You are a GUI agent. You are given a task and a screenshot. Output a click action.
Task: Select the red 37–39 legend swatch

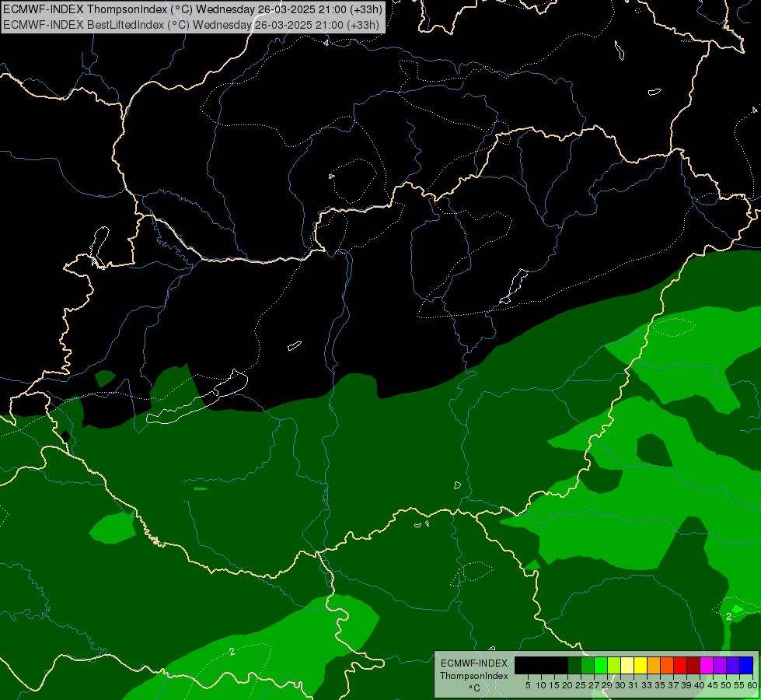click(x=680, y=665)
